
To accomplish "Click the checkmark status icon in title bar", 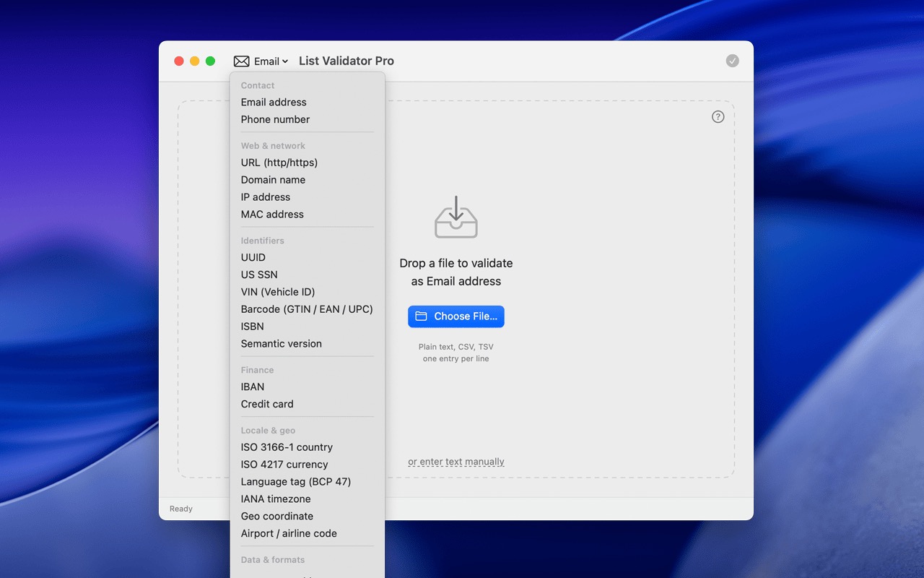I will click(733, 61).
